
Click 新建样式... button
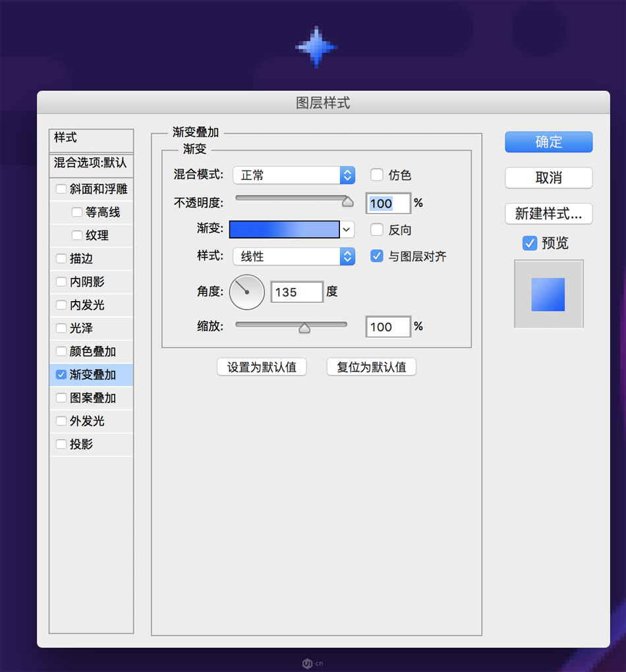[549, 213]
